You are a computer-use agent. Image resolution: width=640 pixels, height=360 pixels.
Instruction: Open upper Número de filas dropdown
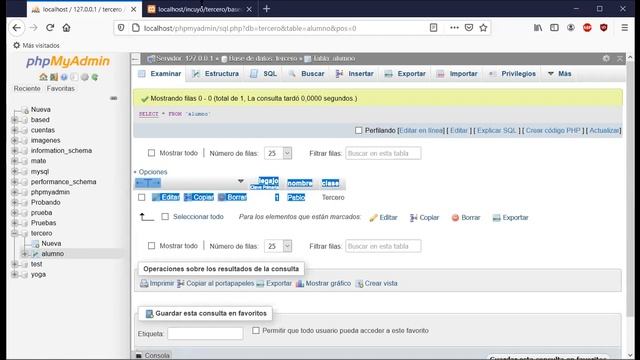(x=278, y=153)
